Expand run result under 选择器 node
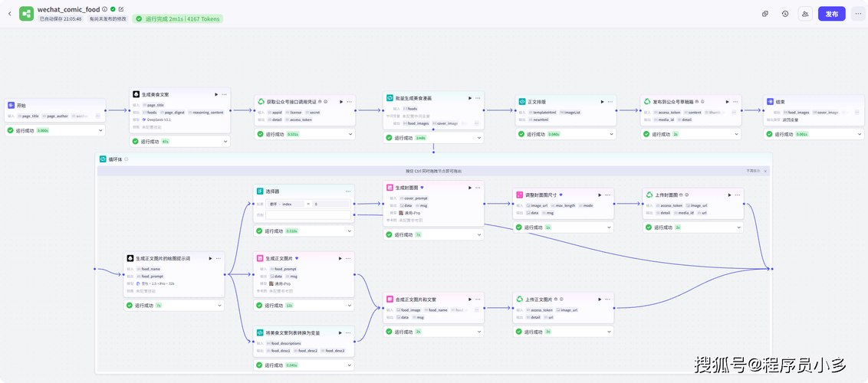This screenshot has width=868, height=383. coord(350,231)
